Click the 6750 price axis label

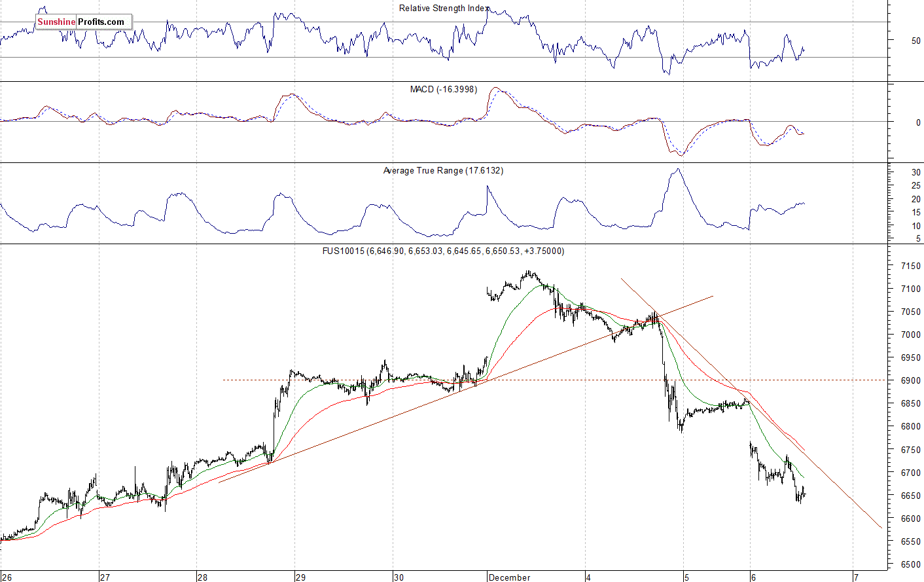(910, 450)
